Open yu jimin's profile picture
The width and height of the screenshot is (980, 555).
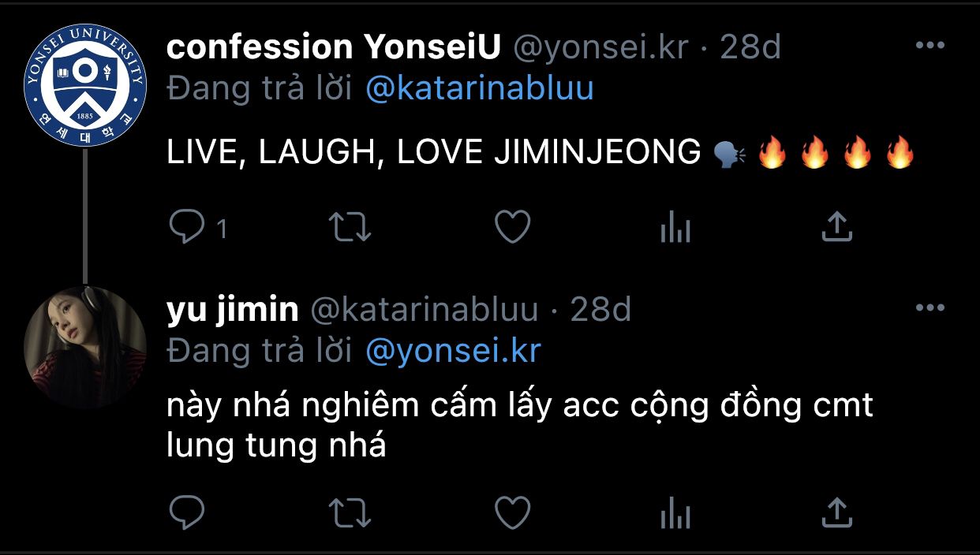[x=85, y=347]
